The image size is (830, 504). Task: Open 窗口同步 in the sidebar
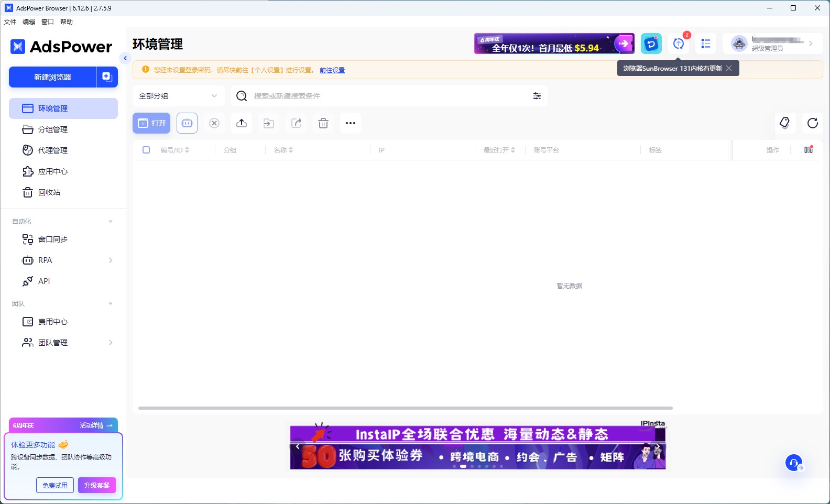63,239
